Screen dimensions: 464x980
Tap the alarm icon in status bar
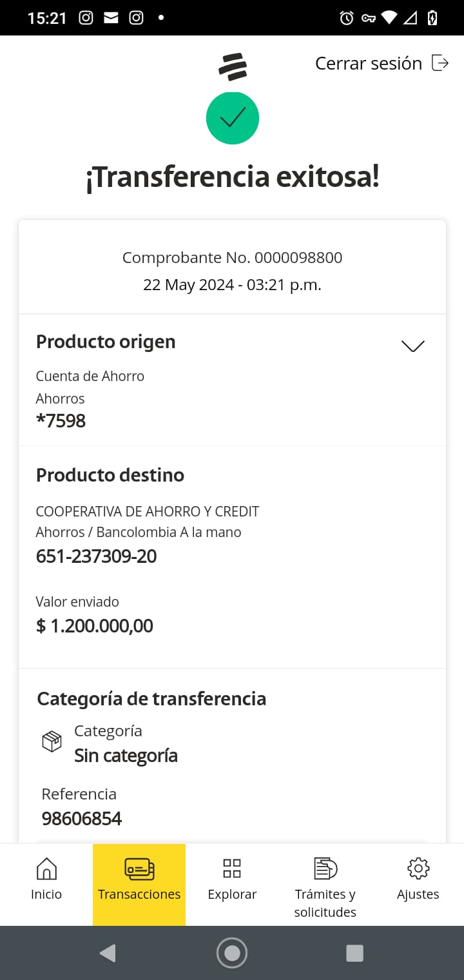(x=347, y=18)
